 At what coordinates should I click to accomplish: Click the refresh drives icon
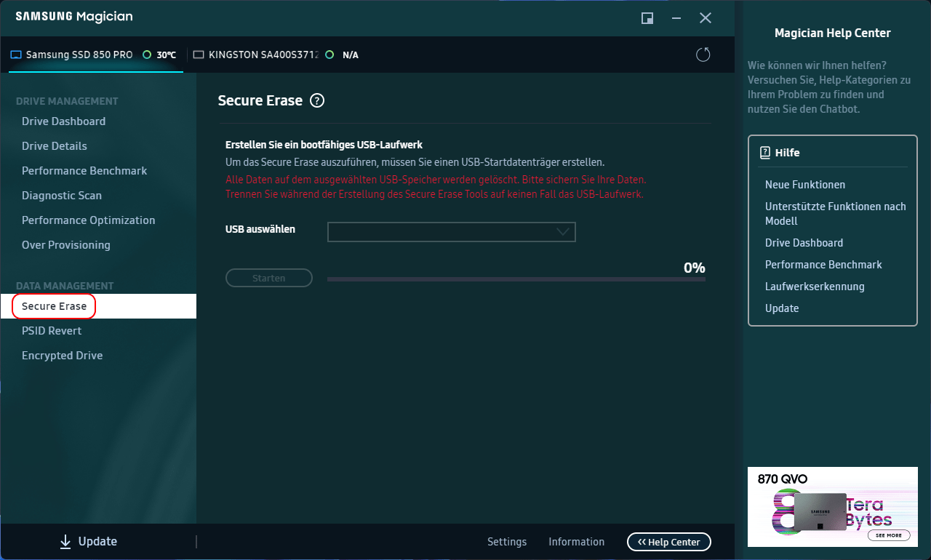[703, 55]
